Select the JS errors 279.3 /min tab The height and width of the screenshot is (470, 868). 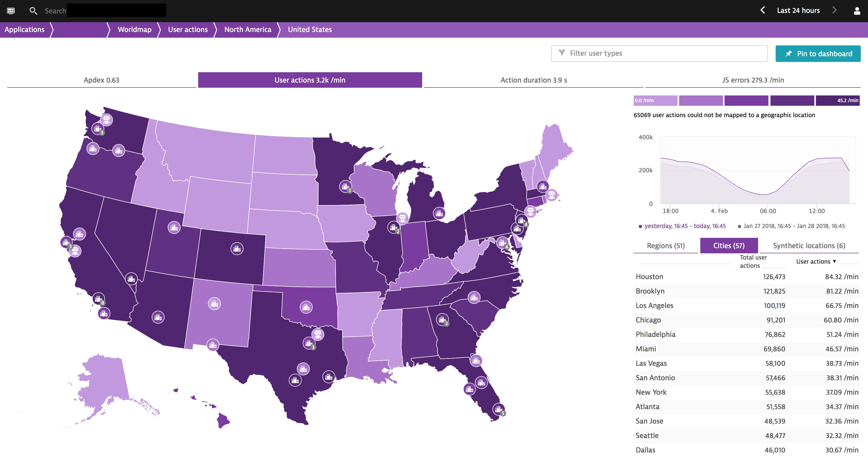(x=753, y=80)
